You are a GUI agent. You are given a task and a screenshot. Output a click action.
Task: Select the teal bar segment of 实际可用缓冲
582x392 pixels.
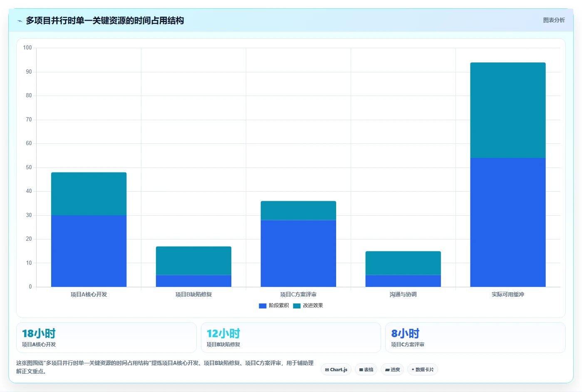point(508,110)
